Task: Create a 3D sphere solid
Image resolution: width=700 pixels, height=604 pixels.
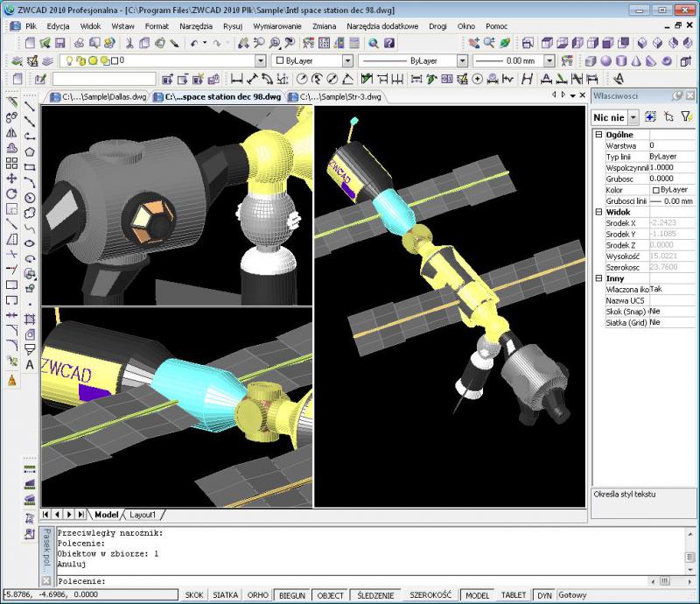Action: [x=605, y=60]
